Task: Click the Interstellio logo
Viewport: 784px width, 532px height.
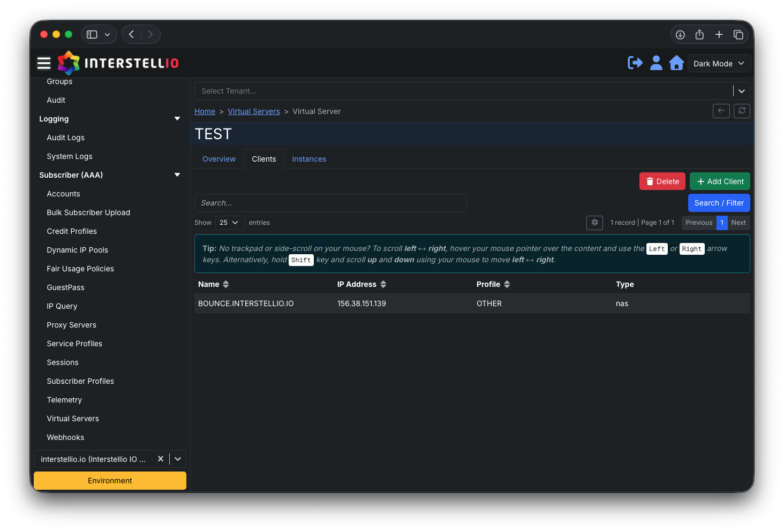Action: pos(118,63)
